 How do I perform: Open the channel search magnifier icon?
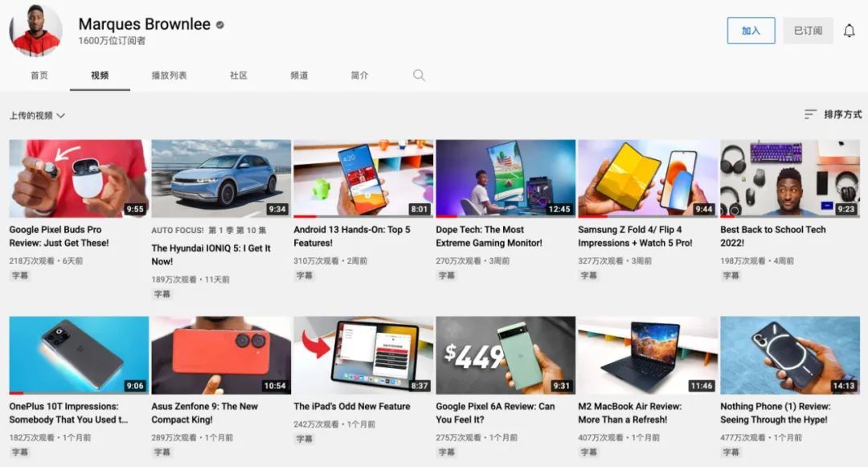point(419,76)
